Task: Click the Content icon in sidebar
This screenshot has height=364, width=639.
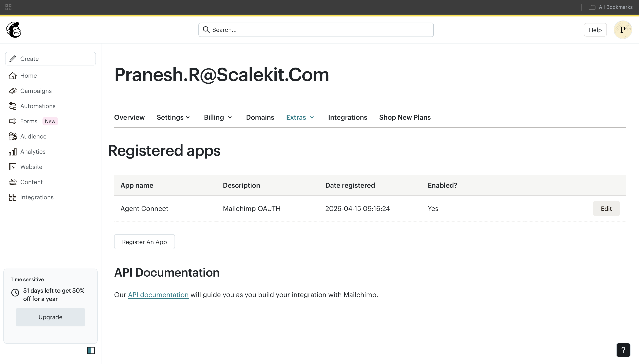Action: click(12, 182)
